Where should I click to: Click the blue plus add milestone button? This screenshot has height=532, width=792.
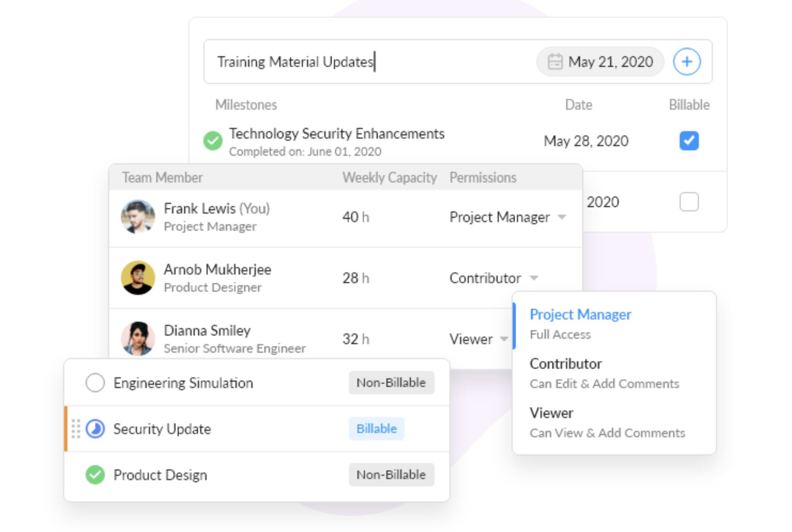[x=687, y=62]
